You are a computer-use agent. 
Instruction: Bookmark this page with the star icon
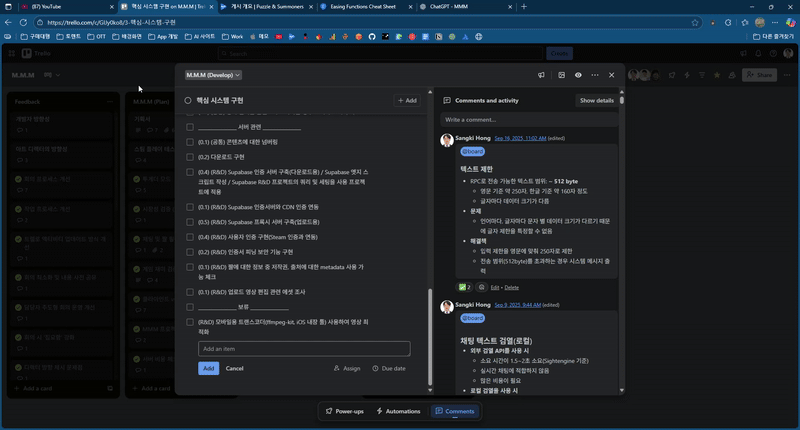tap(694, 22)
